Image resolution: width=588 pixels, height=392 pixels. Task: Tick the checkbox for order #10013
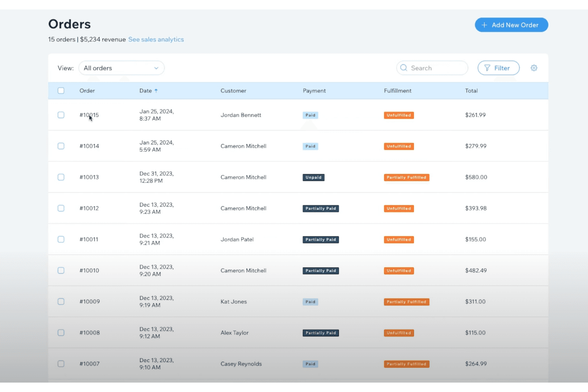coord(61,177)
